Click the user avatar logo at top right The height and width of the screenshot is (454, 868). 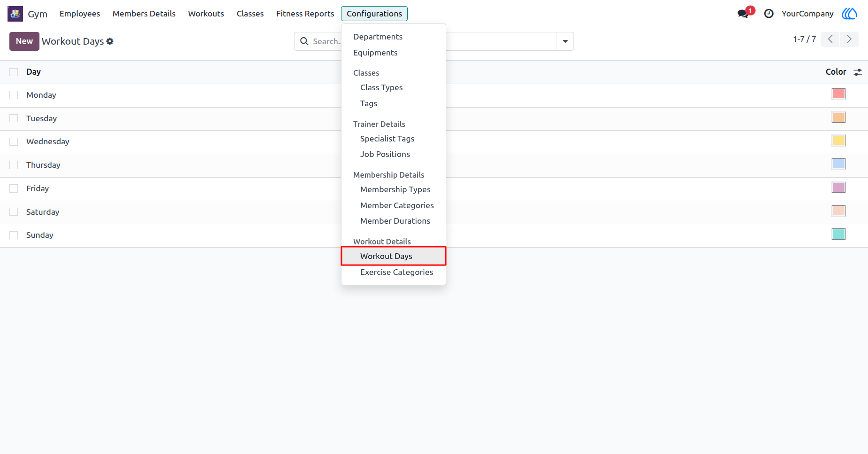coord(849,14)
